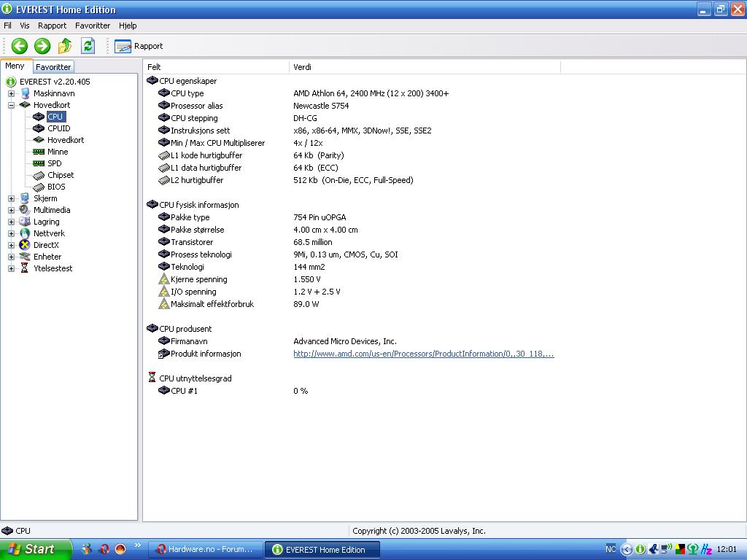The image size is (747, 560).
Task: Select the BIOS chip icon in the tree
Action: [x=39, y=187]
